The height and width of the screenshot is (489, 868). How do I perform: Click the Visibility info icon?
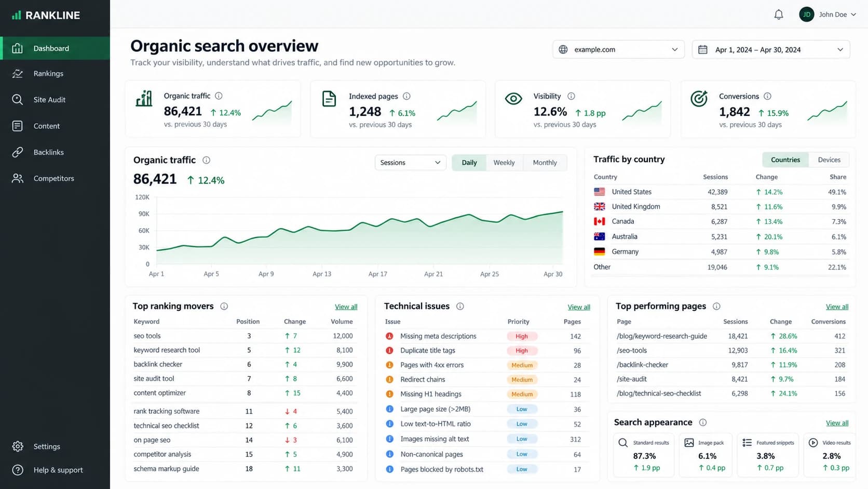coord(571,96)
